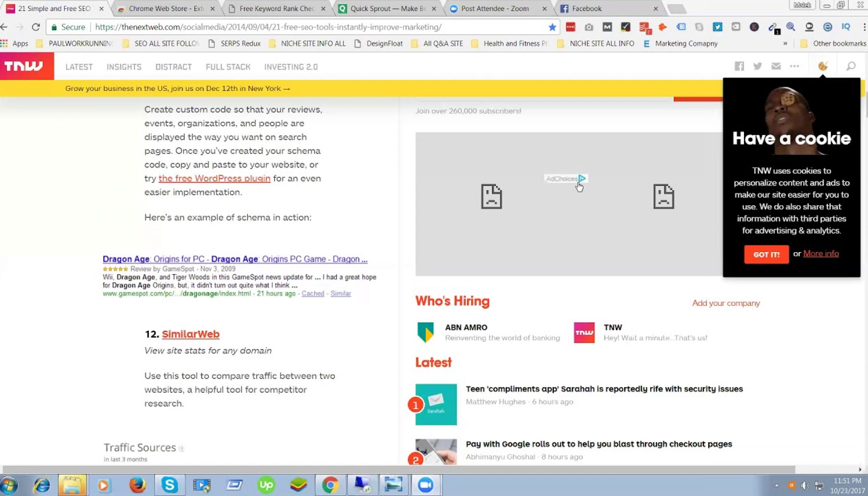868x496 pixels.
Task: Open Firefox from the taskbar
Action: 137,485
